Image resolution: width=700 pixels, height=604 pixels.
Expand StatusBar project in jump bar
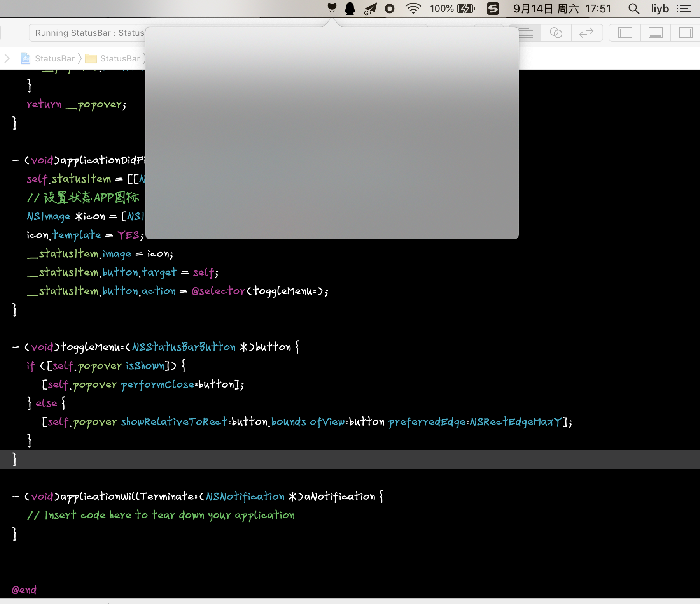pyautogui.click(x=54, y=58)
